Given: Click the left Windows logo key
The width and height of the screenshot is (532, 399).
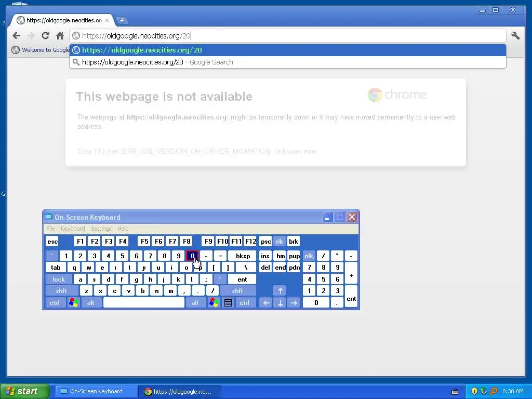Looking at the screenshot, I should click(74, 303).
